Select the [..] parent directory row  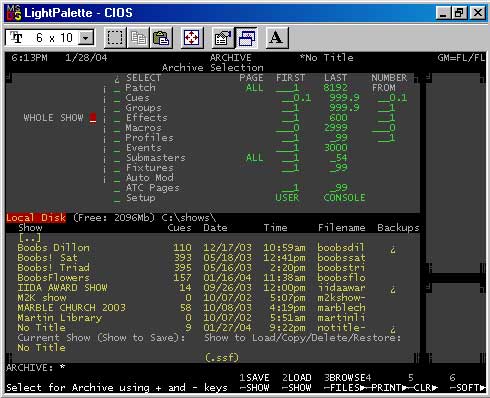[x=213, y=238]
